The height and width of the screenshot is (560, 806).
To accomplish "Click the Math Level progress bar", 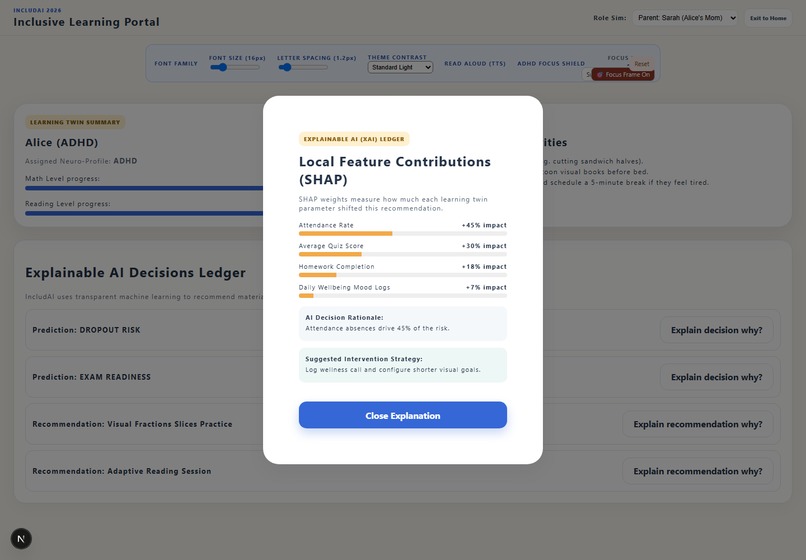I will pos(144,188).
